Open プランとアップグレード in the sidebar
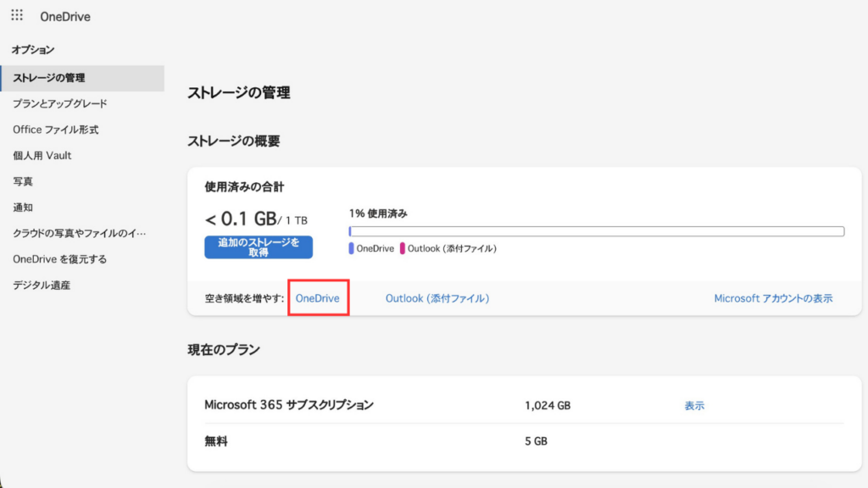This screenshot has width=868, height=488. point(60,103)
